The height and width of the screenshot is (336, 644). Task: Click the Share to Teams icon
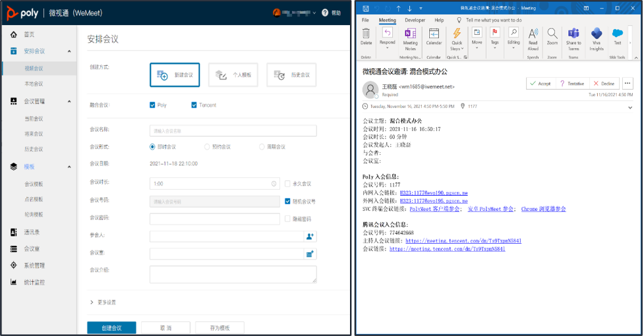tap(573, 34)
